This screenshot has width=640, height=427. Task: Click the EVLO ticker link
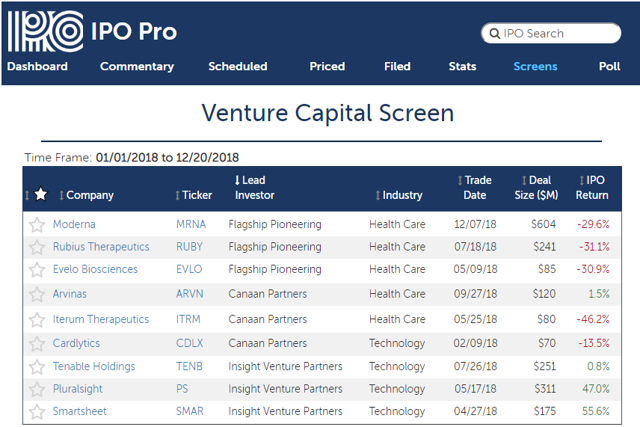pyautogui.click(x=189, y=269)
